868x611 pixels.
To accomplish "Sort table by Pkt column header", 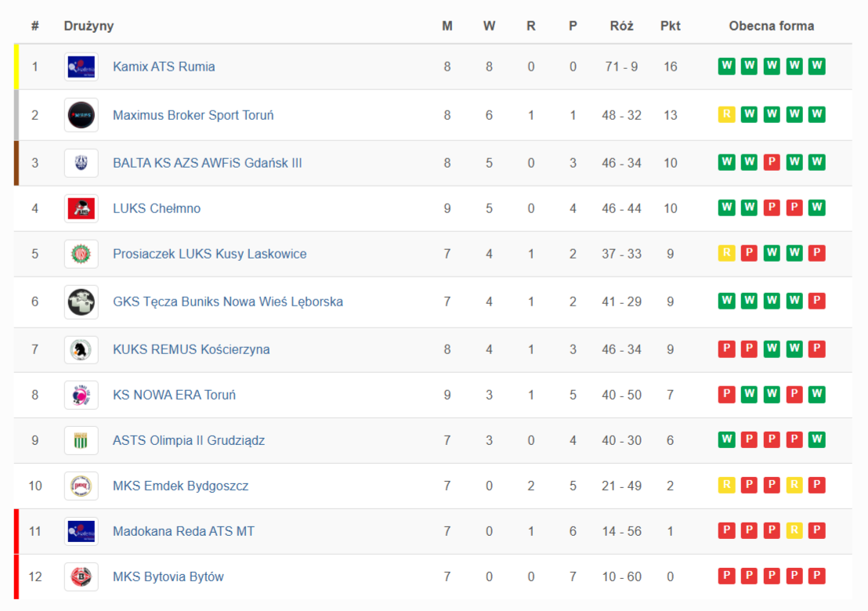I will tap(670, 26).
